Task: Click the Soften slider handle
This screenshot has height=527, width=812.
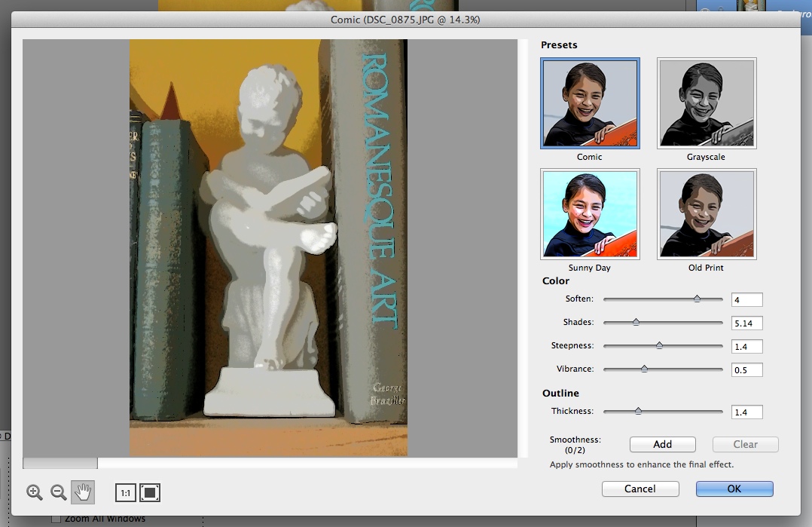Action: (x=697, y=299)
